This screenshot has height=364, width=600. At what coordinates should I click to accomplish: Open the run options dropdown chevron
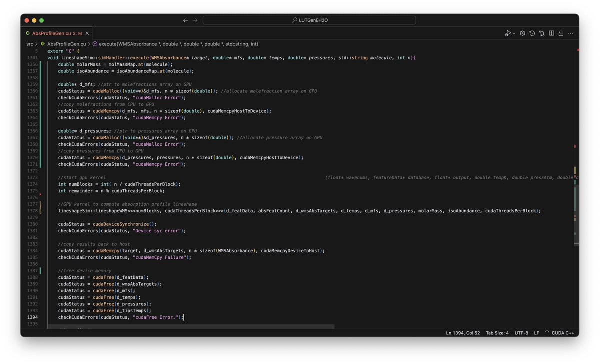pyautogui.click(x=514, y=33)
